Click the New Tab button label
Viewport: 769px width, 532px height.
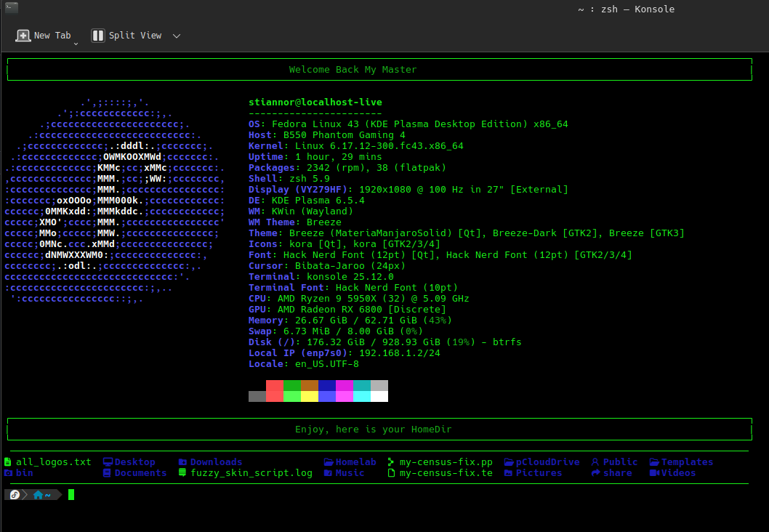click(x=52, y=36)
